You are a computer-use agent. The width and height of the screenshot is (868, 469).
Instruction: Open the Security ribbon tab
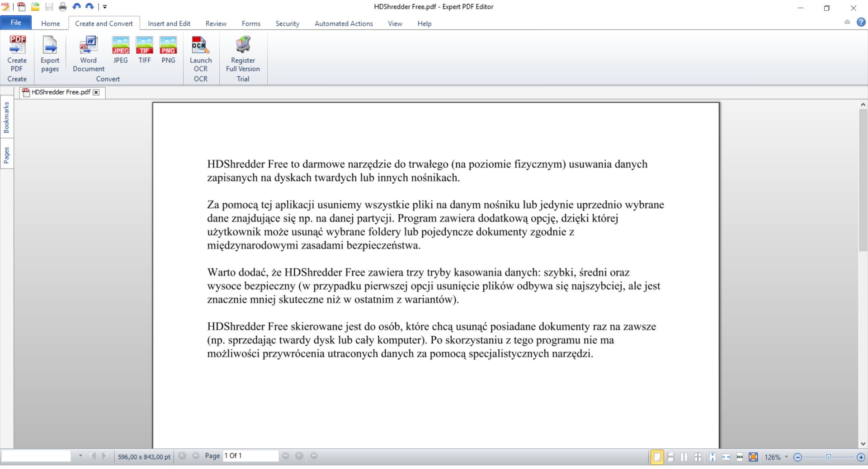[x=287, y=23]
